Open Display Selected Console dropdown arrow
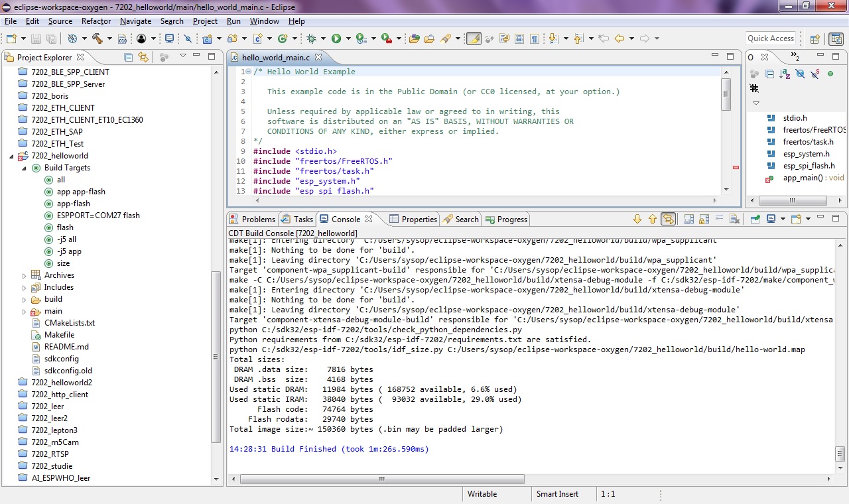Viewport: 849px width, 504px height. pos(783,219)
